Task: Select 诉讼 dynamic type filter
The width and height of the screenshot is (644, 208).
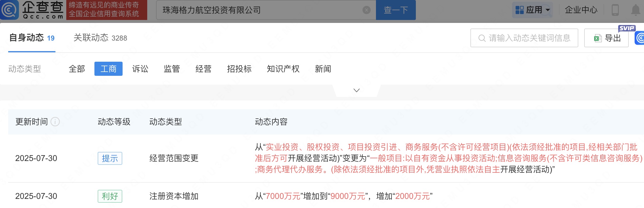Action: tap(140, 69)
